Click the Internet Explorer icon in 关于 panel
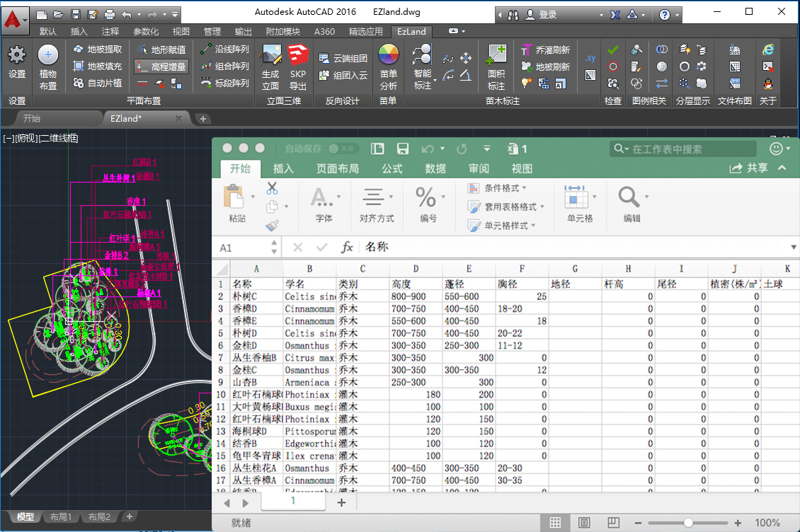 pos(768,50)
